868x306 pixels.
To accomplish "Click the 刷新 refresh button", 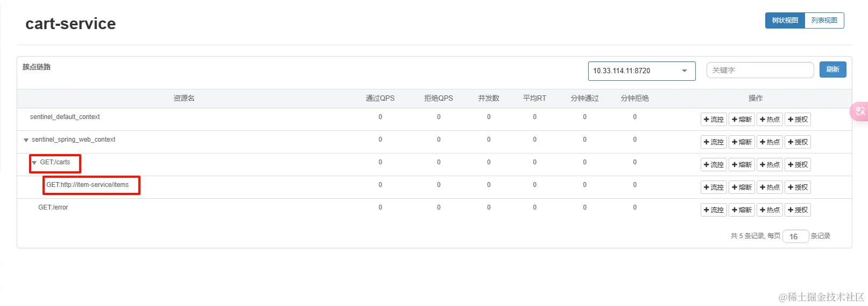I will tap(832, 69).
